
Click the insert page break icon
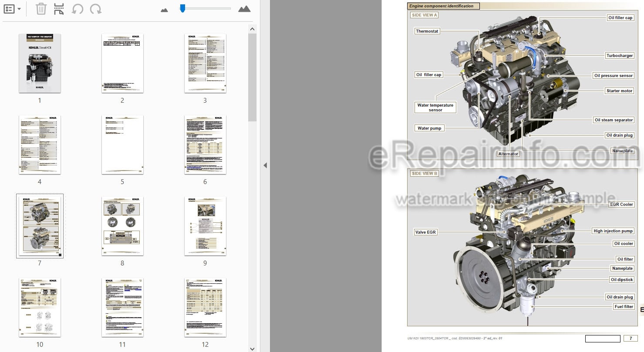tap(59, 9)
